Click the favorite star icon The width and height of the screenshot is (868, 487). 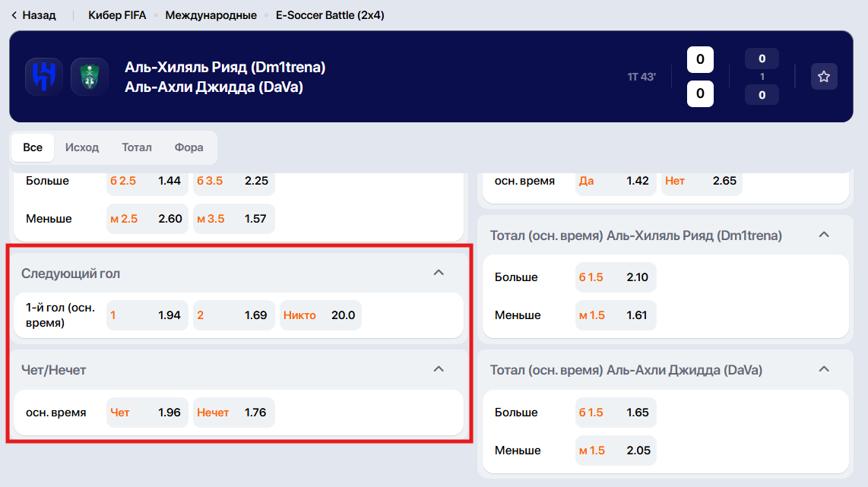coord(824,77)
